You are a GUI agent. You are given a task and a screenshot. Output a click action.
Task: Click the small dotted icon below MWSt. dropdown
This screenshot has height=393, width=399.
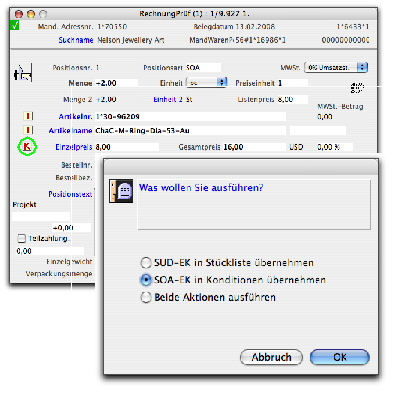[357, 87]
